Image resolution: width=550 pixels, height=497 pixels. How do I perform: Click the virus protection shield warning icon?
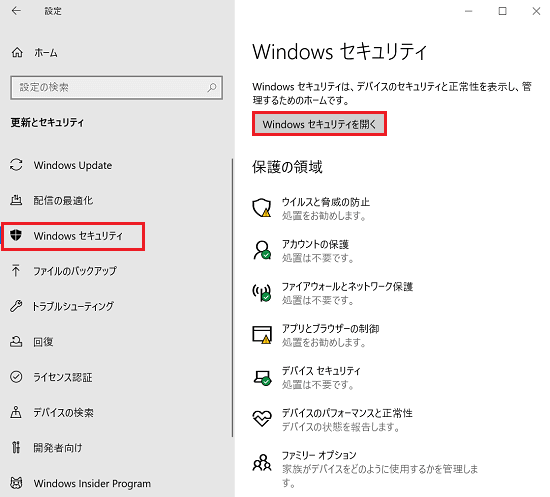click(262, 208)
